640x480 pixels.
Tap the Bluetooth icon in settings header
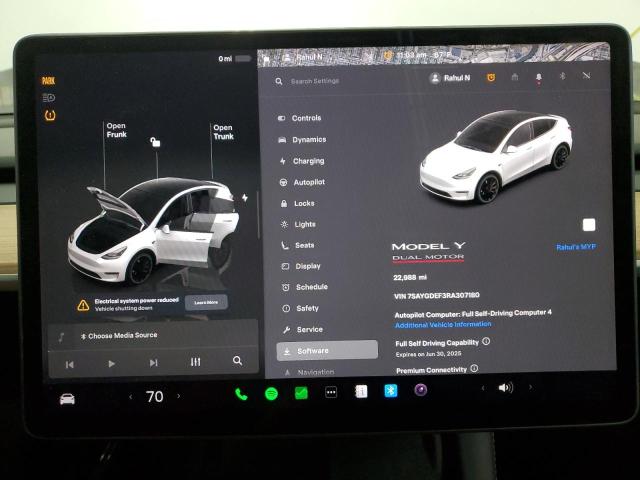562,76
